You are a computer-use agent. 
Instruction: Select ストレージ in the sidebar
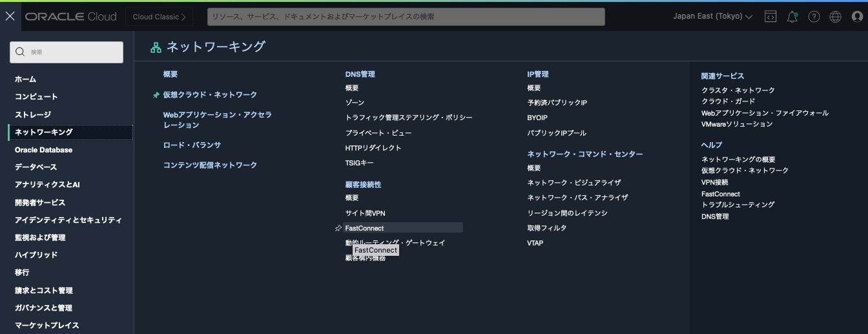click(33, 114)
